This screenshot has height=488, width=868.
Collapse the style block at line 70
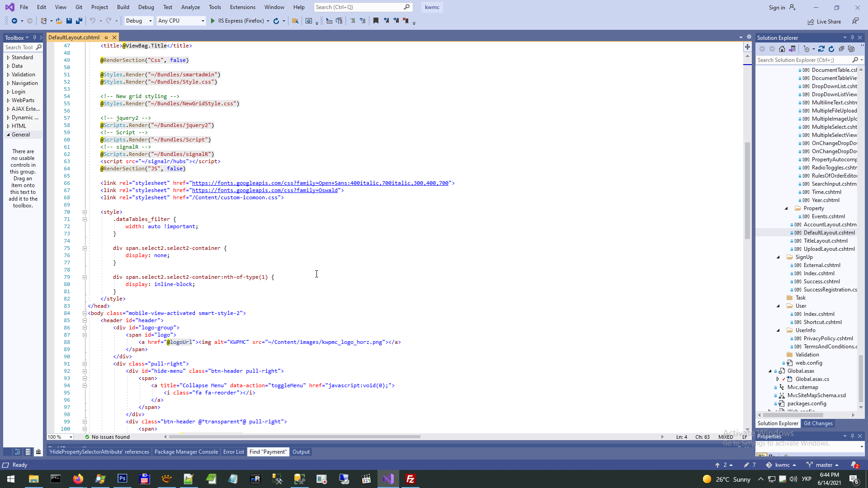tap(85, 212)
